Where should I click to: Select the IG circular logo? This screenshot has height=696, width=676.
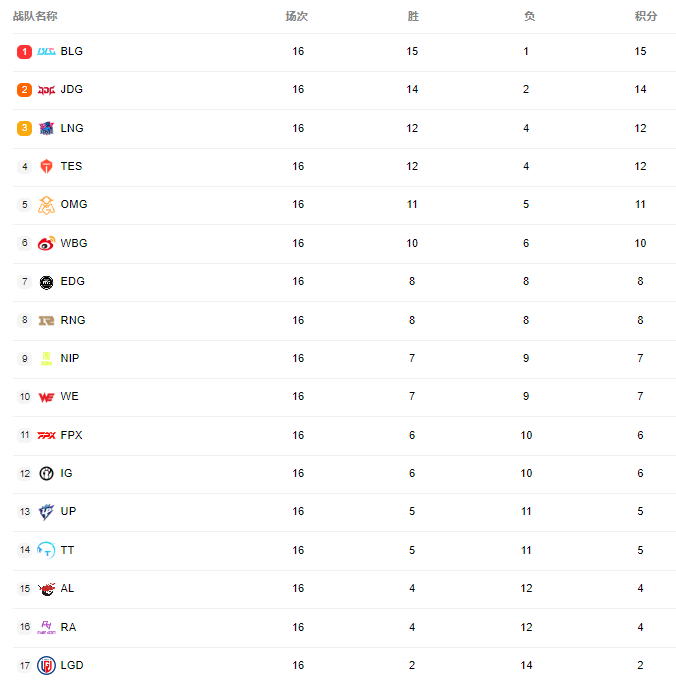coord(46,474)
